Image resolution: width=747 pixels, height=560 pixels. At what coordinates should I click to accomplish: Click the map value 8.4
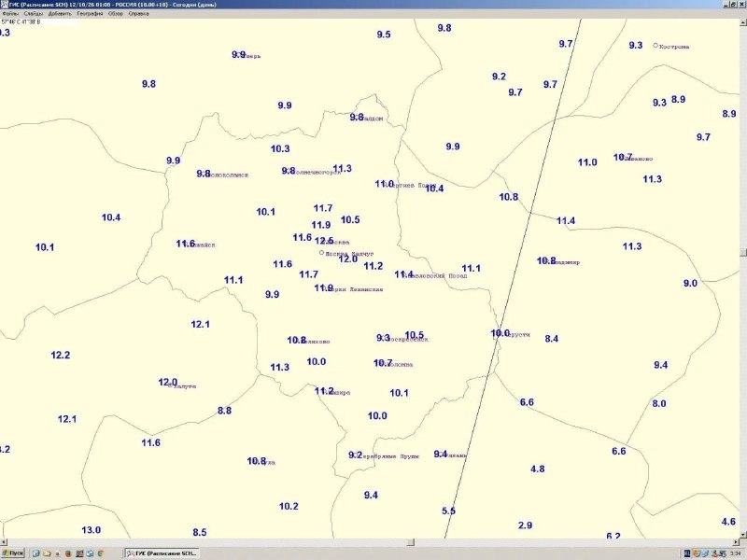click(551, 339)
